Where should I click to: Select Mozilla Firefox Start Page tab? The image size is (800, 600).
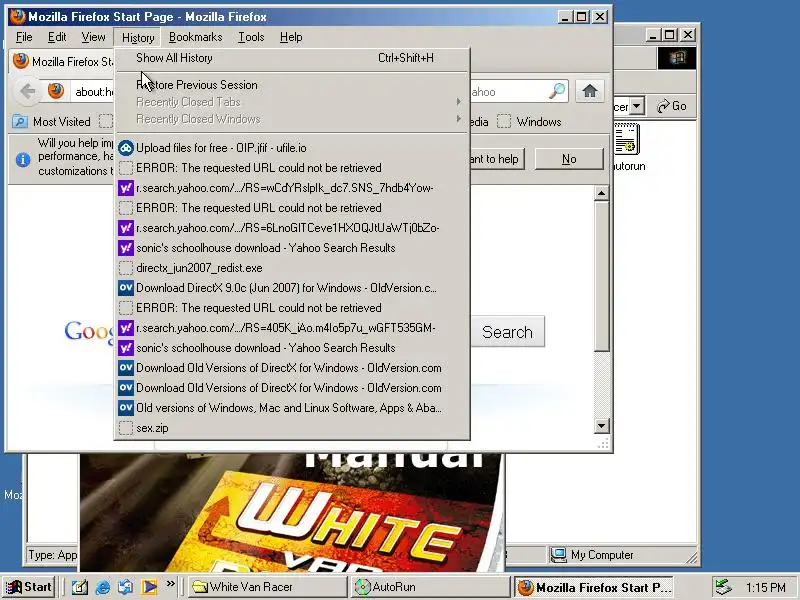pos(62,62)
